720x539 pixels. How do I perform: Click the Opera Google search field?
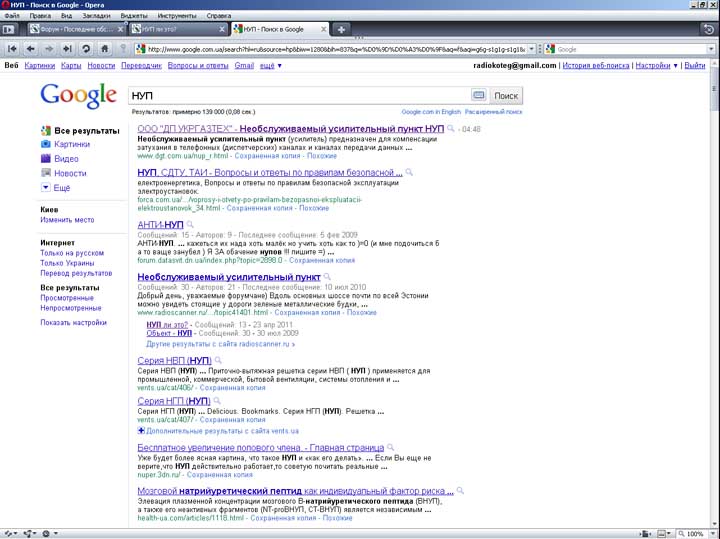[631, 49]
